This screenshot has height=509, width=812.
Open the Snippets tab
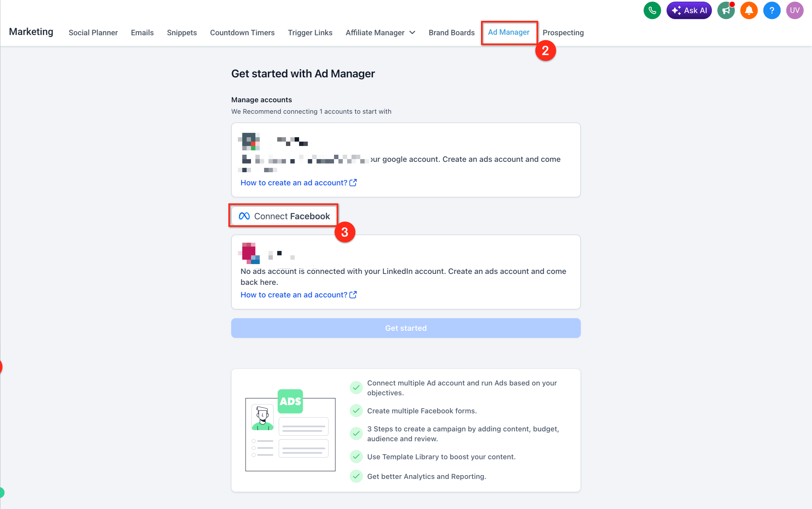182,33
